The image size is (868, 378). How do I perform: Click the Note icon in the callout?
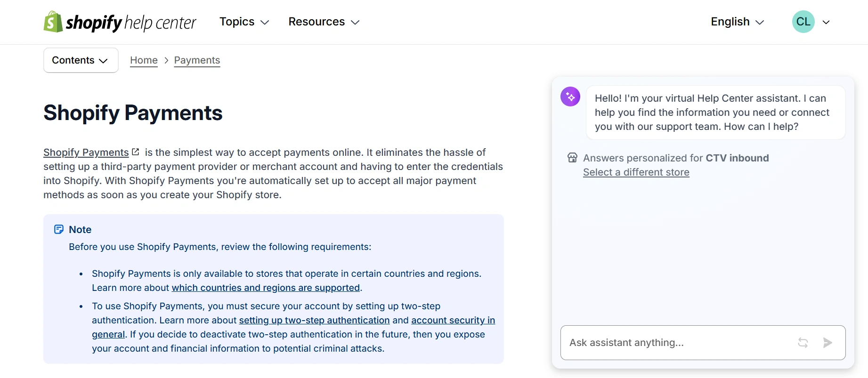click(59, 229)
